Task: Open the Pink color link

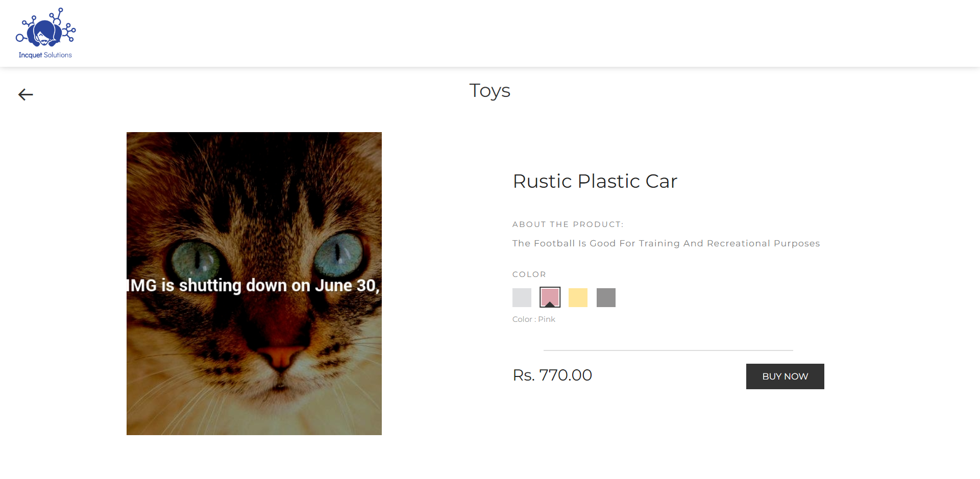Action: point(547,319)
